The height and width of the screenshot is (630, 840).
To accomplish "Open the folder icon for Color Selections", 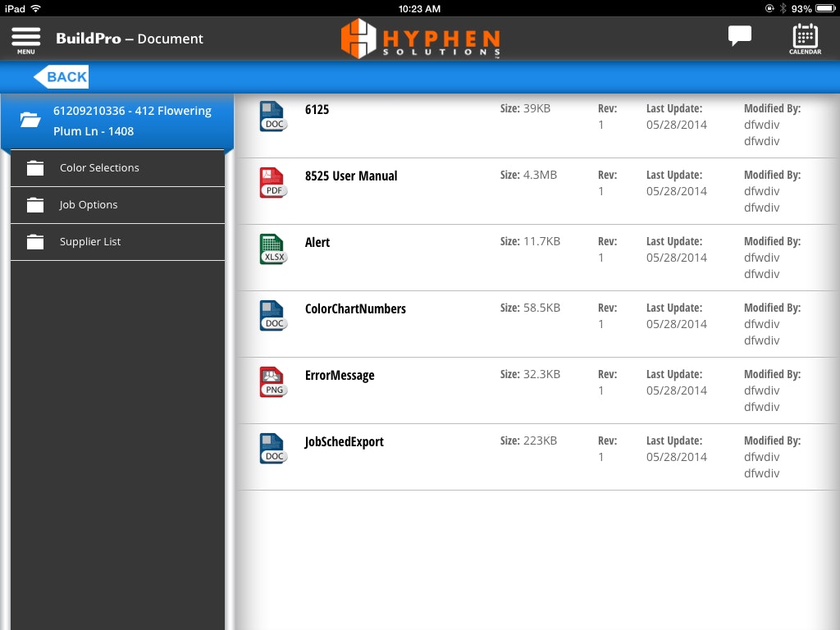I will pos(34,167).
